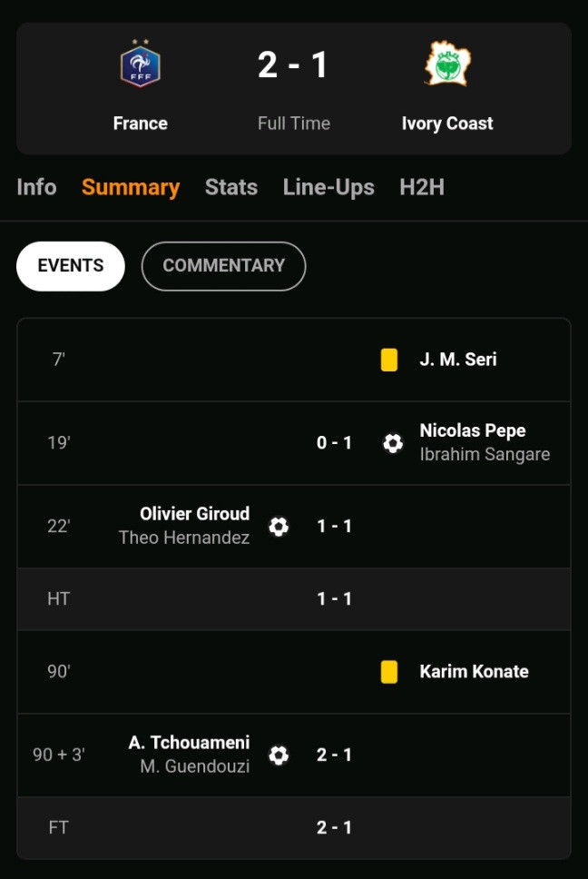Viewport: 588px width, 879px height.
Task: Open the Ivory Coast team crest
Action: pos(446,64)
